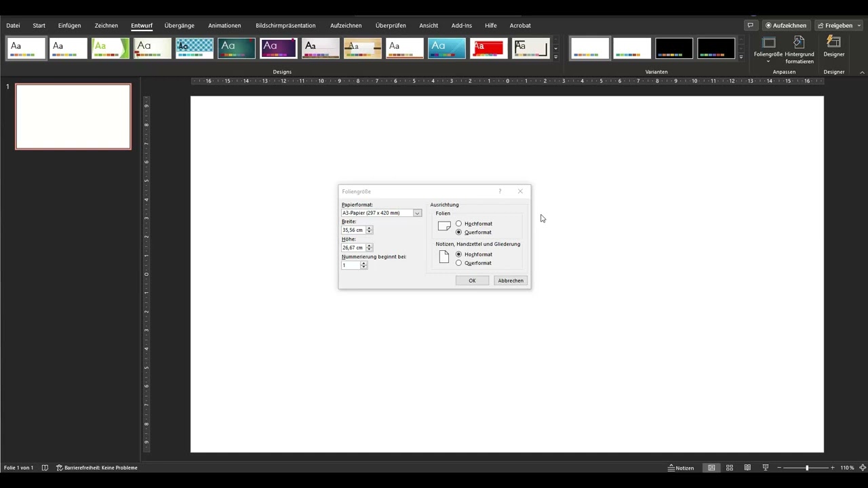The width and height of the screenshot is (868, 488).
Task: Collapse the ribbon with the chevron
Action: [862, 72]
